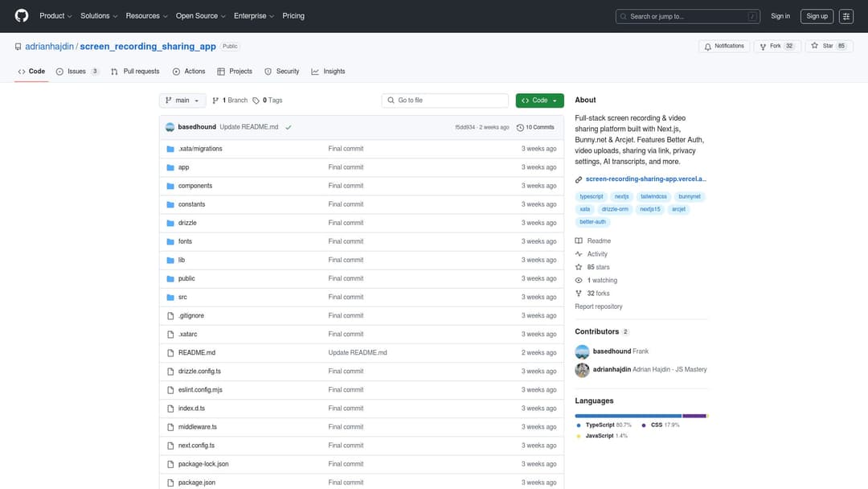Open the Product dropdown menu
This screenshot has height=489, width=868.
[x=55, y=16]
